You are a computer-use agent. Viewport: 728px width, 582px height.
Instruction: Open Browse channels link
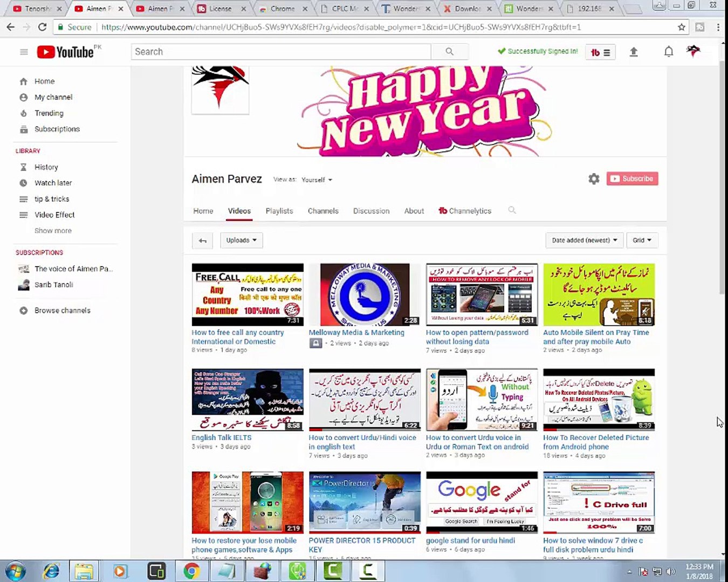(63, 310)
